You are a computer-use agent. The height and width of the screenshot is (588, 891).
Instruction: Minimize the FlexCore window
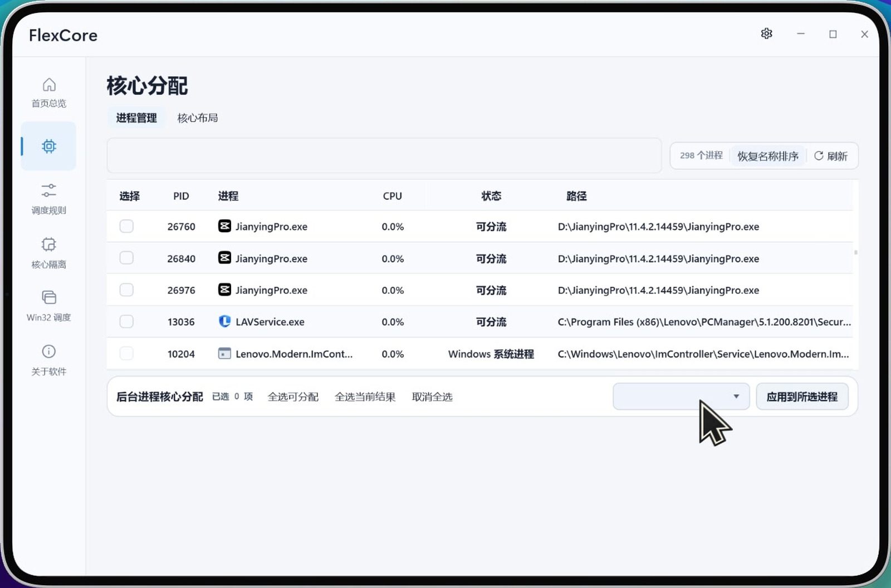[801, 34]
